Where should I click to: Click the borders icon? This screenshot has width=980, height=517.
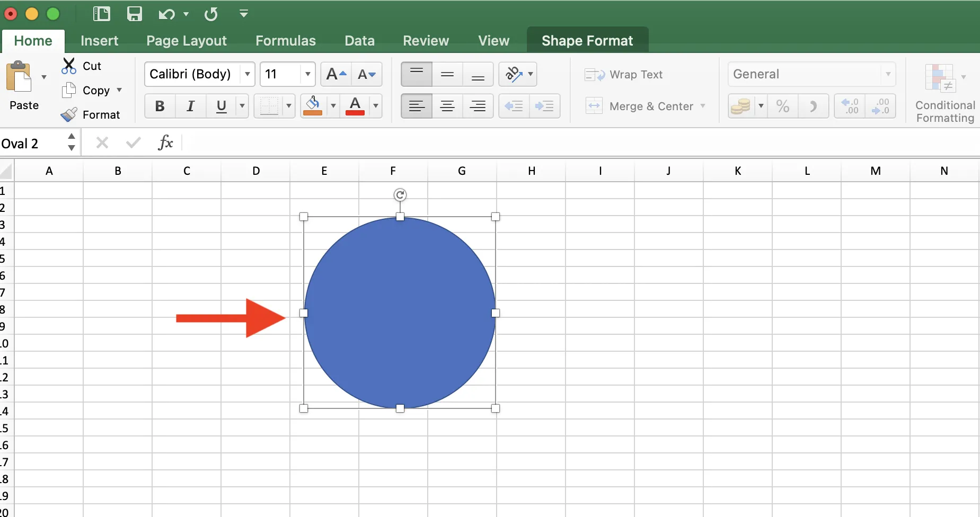point(269,106)
